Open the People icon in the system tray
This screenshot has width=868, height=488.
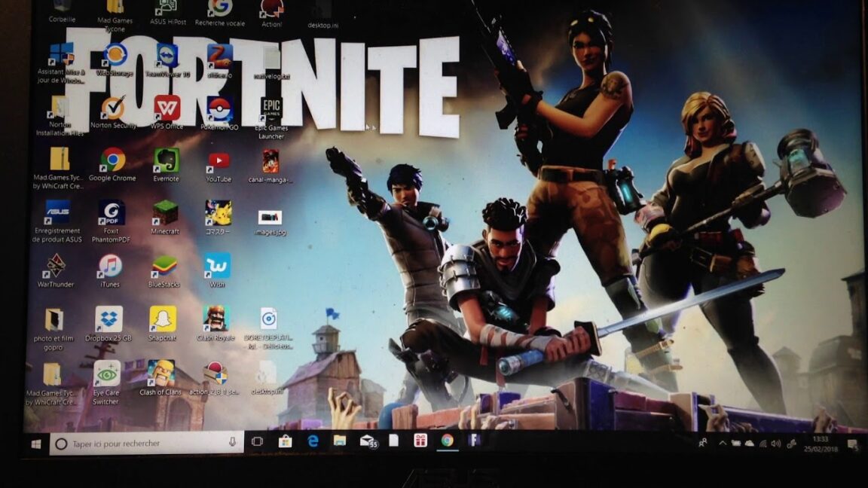point(703,443)
